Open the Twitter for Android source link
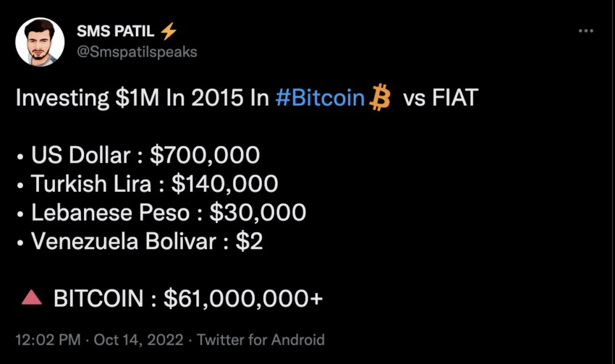The image size is (615, 364). (x=261, y=339)
